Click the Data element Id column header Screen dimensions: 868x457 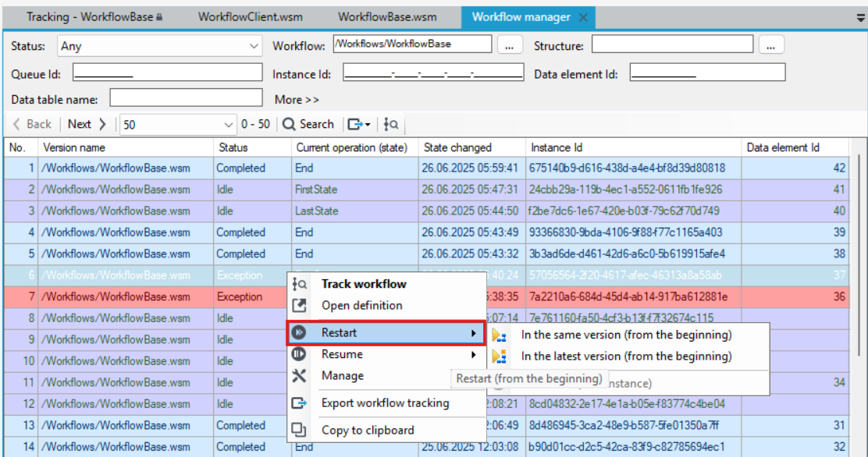pos(795,147)
